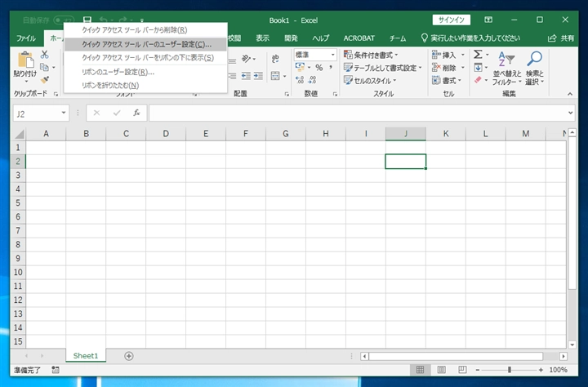Open the number format (標準) dropdown
The height and width of the screenshot is (387, 588).
[x=315, y=55]
